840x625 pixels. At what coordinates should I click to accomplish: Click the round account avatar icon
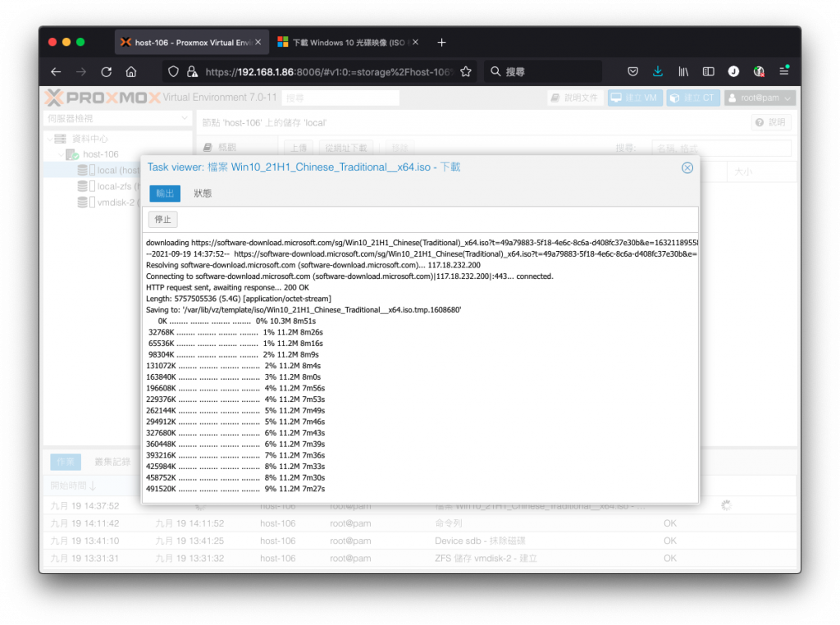(x=733, y=71)
